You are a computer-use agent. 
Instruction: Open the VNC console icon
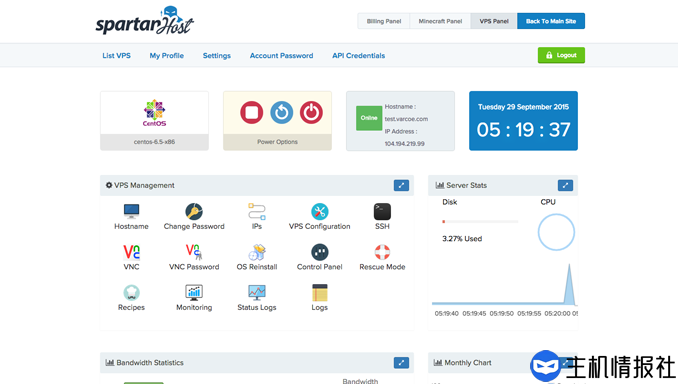pyautogui.click(x=131, y=252)
